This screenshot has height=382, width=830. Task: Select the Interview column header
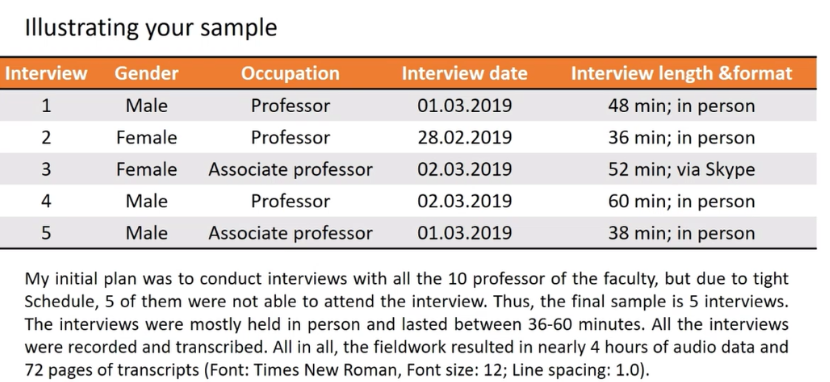click(x=46, y=73)
